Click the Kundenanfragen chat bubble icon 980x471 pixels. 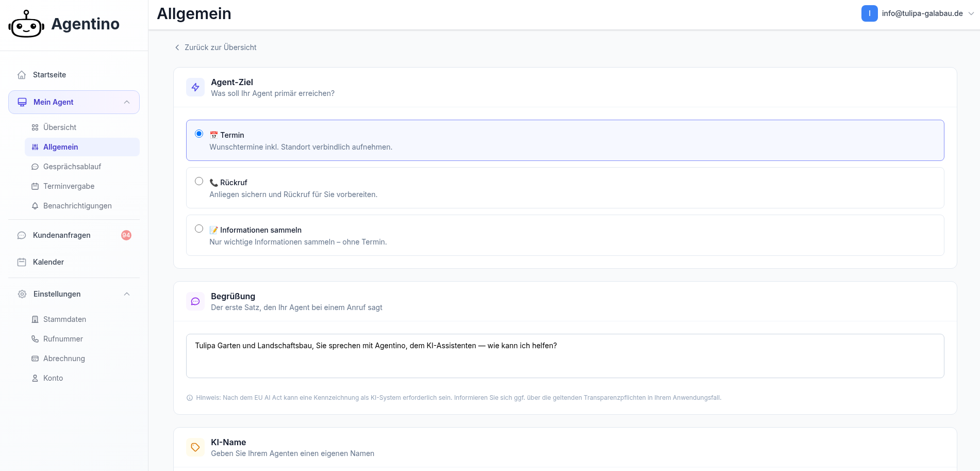22,235
